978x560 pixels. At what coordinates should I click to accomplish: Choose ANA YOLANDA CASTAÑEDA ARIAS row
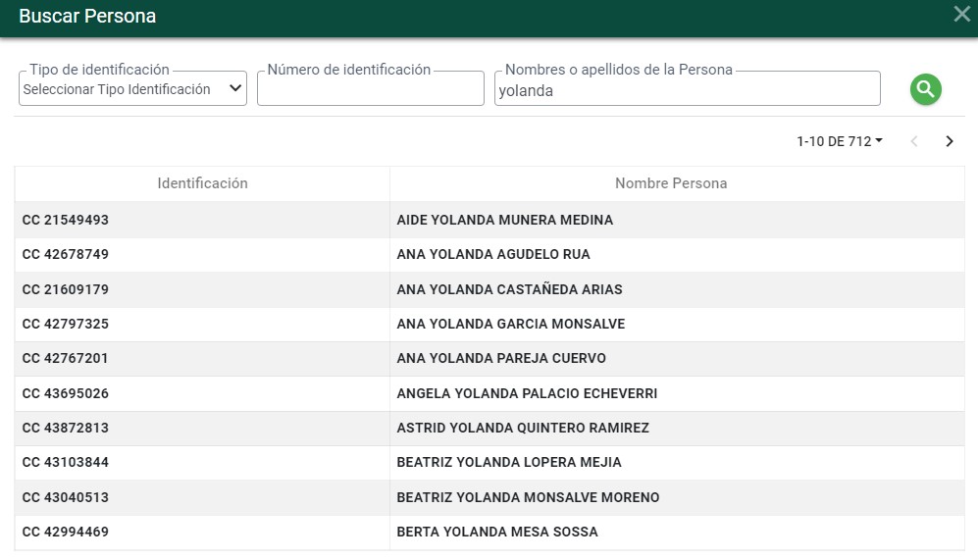coord(489,289)
